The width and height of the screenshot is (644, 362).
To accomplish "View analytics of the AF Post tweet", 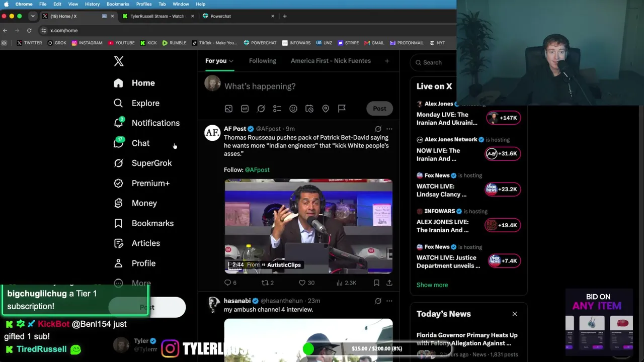I will (346, 283).
